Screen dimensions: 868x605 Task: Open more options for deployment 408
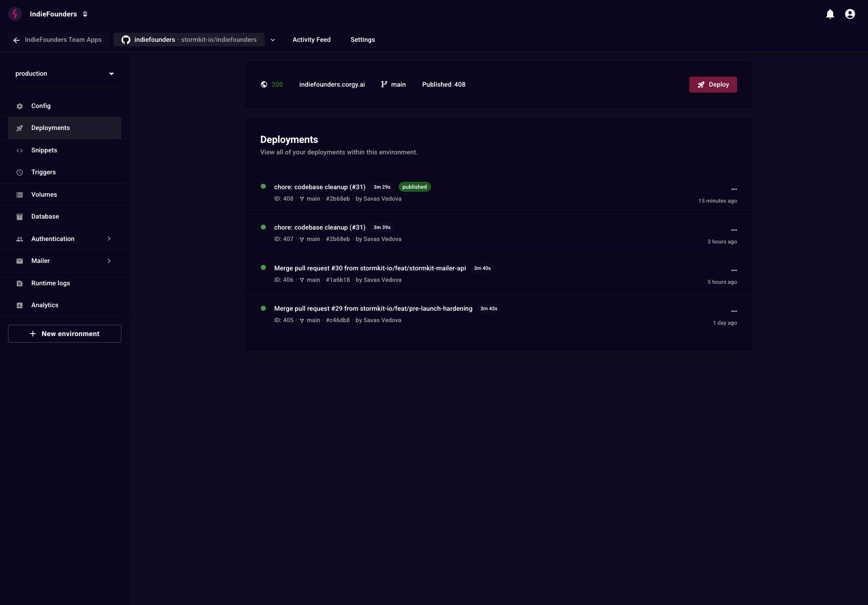pos(734,189)
